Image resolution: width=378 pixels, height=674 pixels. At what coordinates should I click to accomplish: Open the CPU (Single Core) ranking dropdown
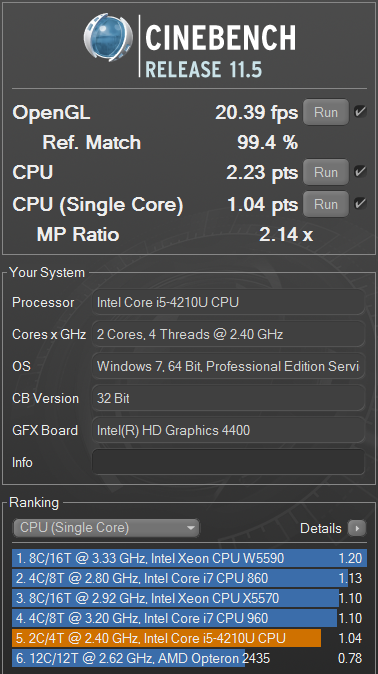(x=106, y=528)
